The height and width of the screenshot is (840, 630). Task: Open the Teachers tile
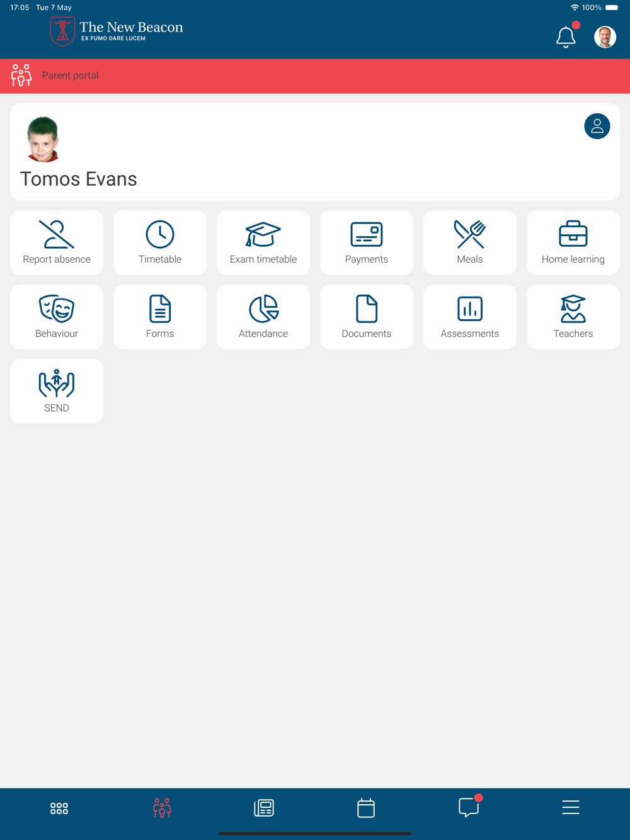573,317
